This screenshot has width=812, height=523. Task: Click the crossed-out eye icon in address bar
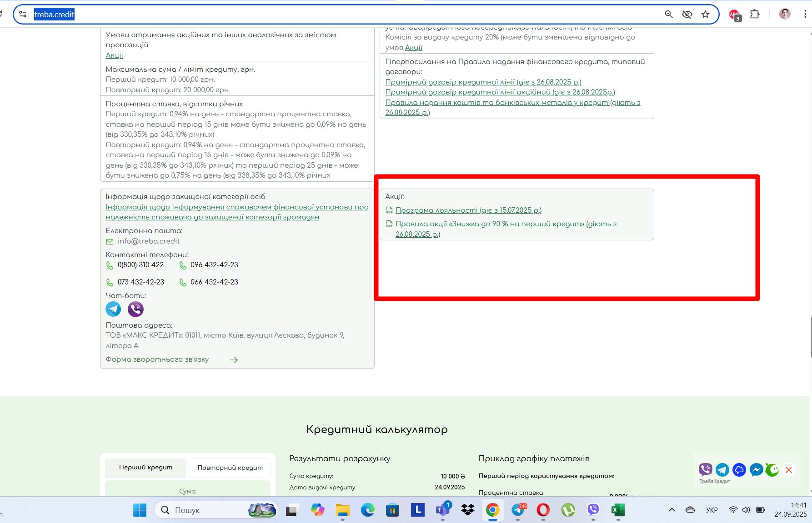687,14
